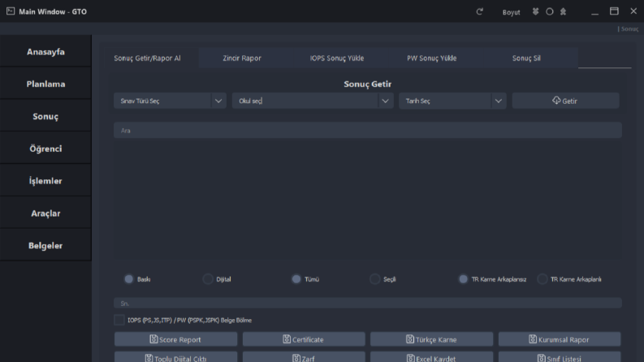Viewport: 644px width, 362px height.
Task: Expand the Tarih Seç dropdown arrow
Action: [498, 101]
